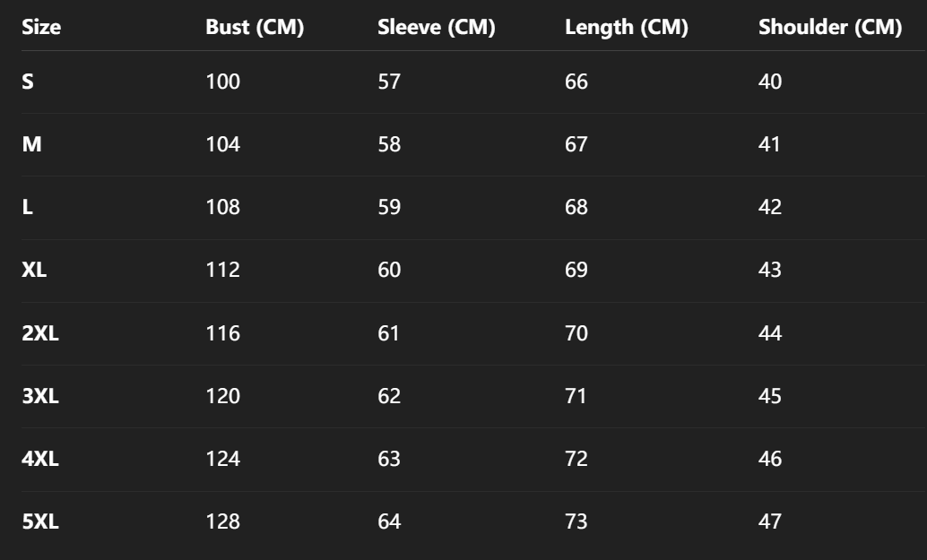
Task: Select the XL size row label
Action: pyautogui.click(x=34, y=270)
